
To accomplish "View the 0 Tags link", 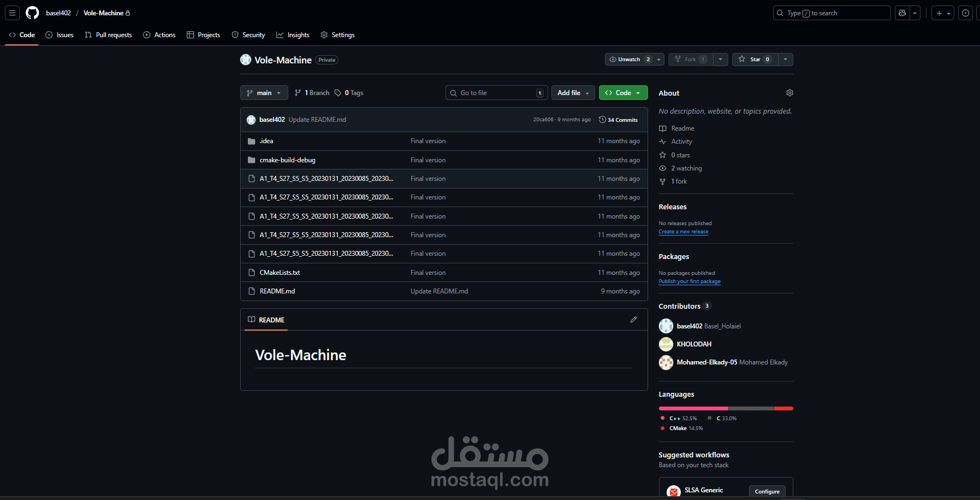I will [349, 93].
